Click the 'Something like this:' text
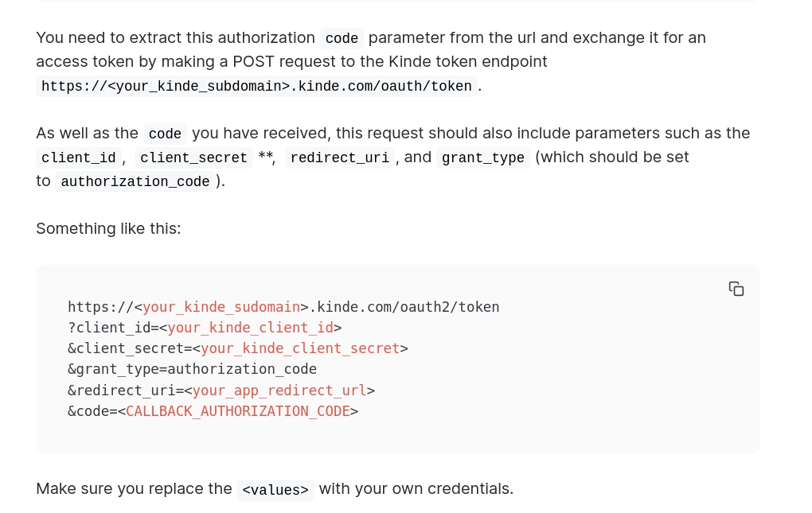This screenshot has height=513, width=812. coord(109,228)
